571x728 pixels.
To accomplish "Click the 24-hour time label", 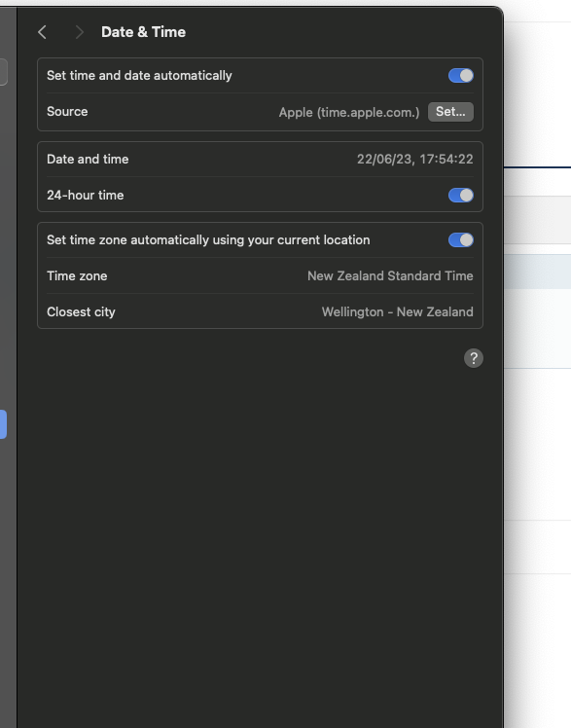I will coord(86,196).
